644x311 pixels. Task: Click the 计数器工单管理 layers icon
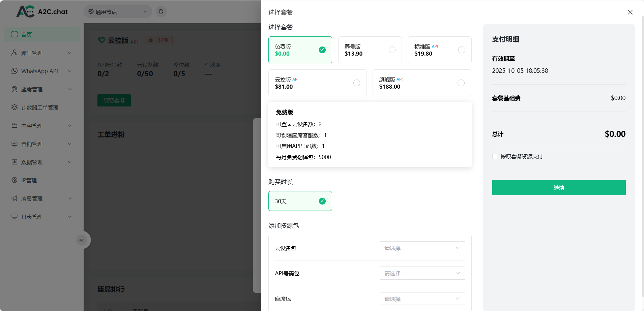[x=14, y=107]
